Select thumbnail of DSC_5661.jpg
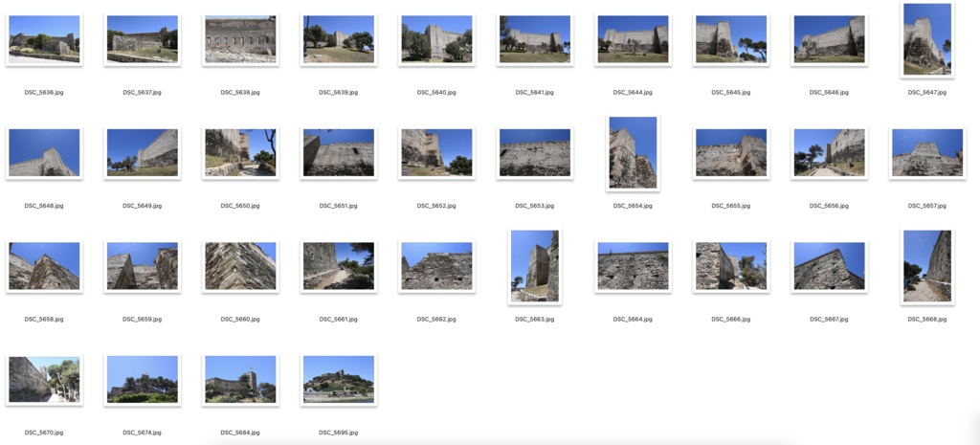Screen dimensions: 980x445 pyautogui.click(x=339, y=266)
